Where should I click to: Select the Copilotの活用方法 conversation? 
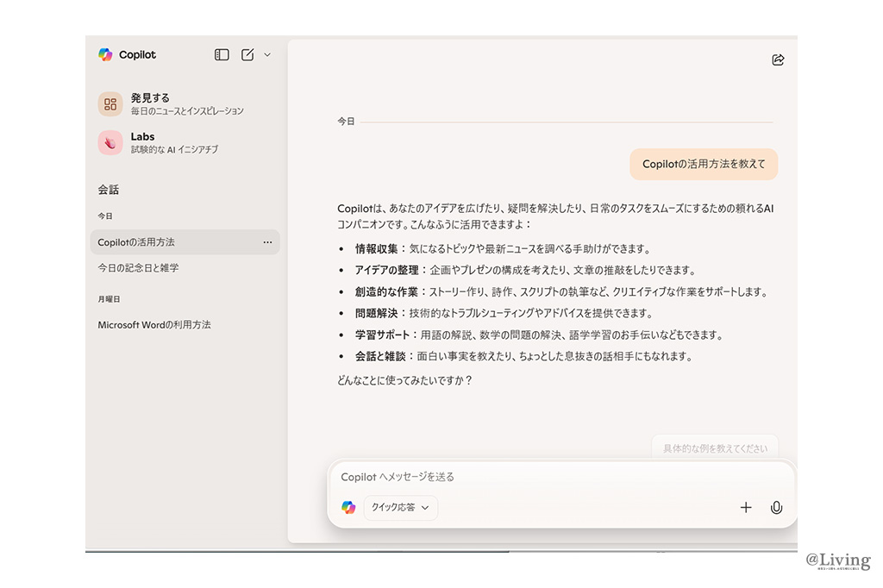coord(136,242)
